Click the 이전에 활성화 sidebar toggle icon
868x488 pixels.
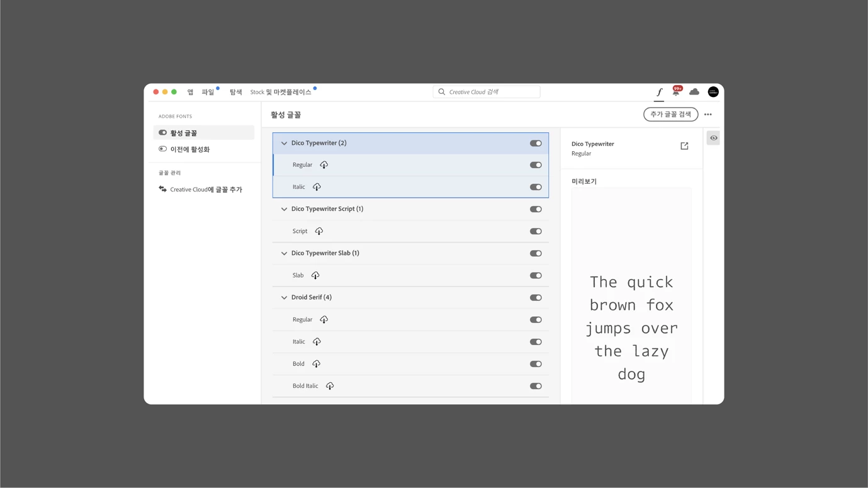tap(162, 149)
